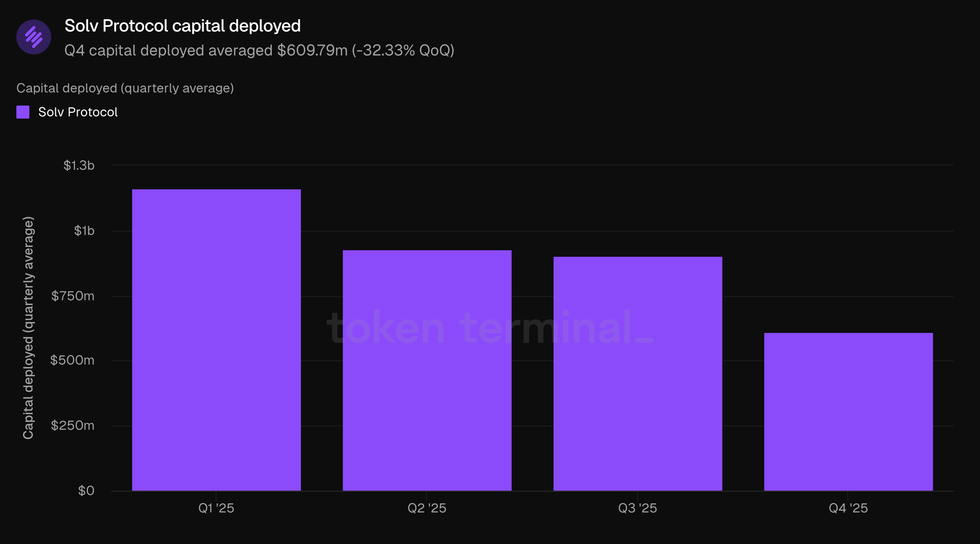
Task: Click the 'Capital deployed (quarterly average)' heading
Action: pos(125,88)
